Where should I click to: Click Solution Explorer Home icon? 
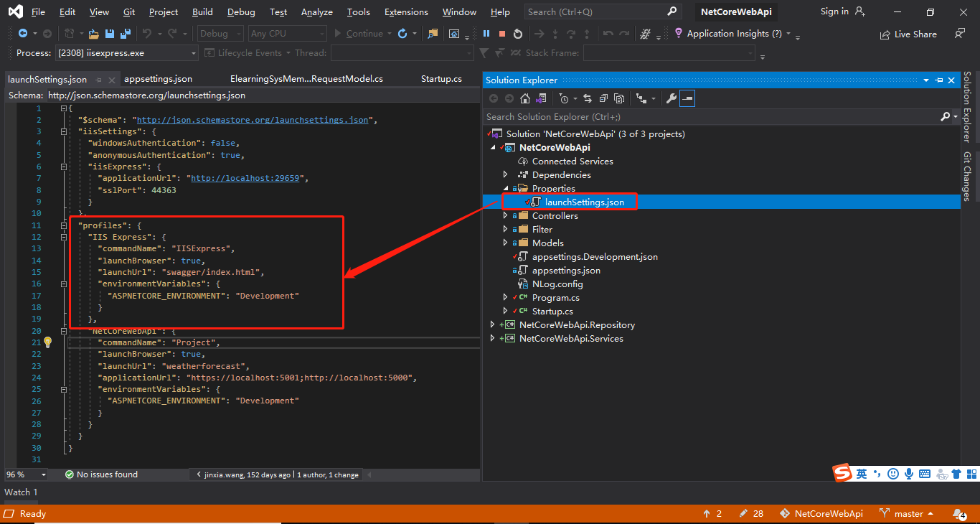(525, 98)
